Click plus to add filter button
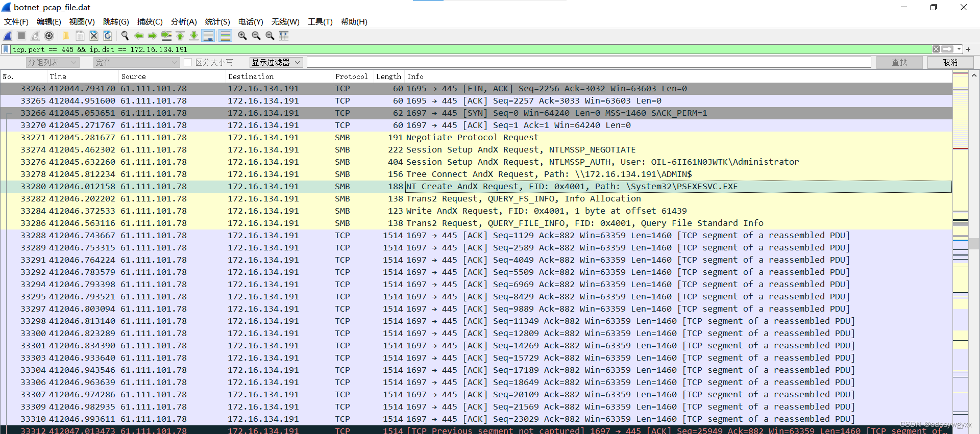Screen dimensions: 980x434 (x=968, y=49)
